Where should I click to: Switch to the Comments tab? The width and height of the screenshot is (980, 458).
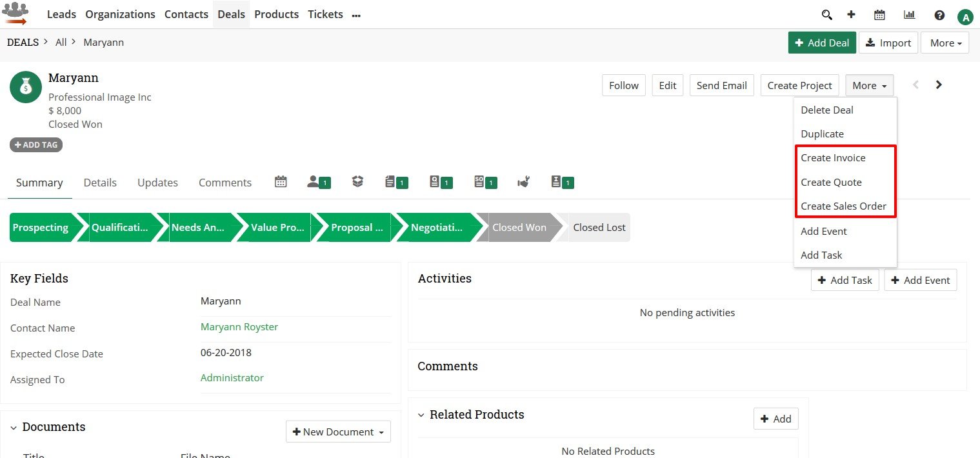225,183
